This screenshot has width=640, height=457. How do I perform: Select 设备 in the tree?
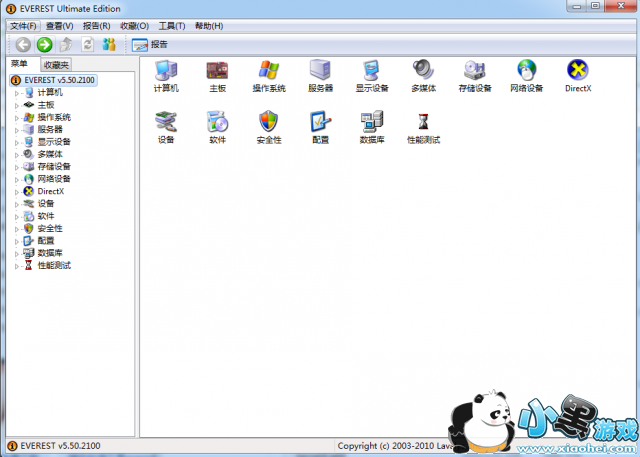46,204
